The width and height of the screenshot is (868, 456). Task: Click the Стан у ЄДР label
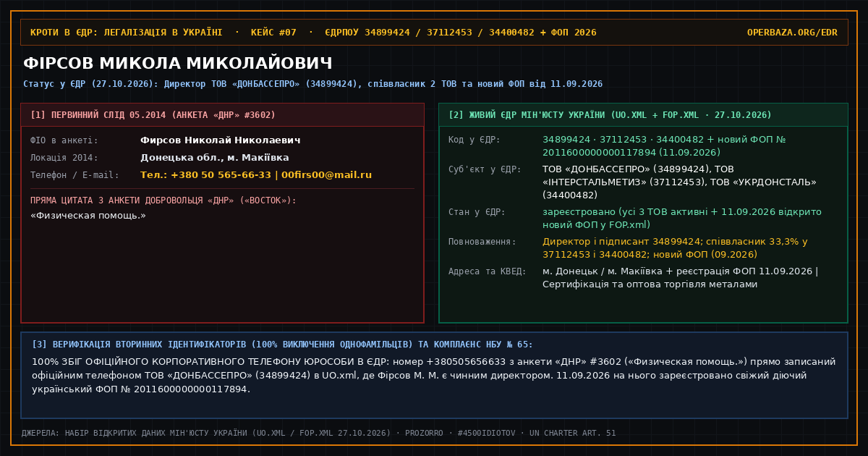pyautogui.click(x=477, y=213)
